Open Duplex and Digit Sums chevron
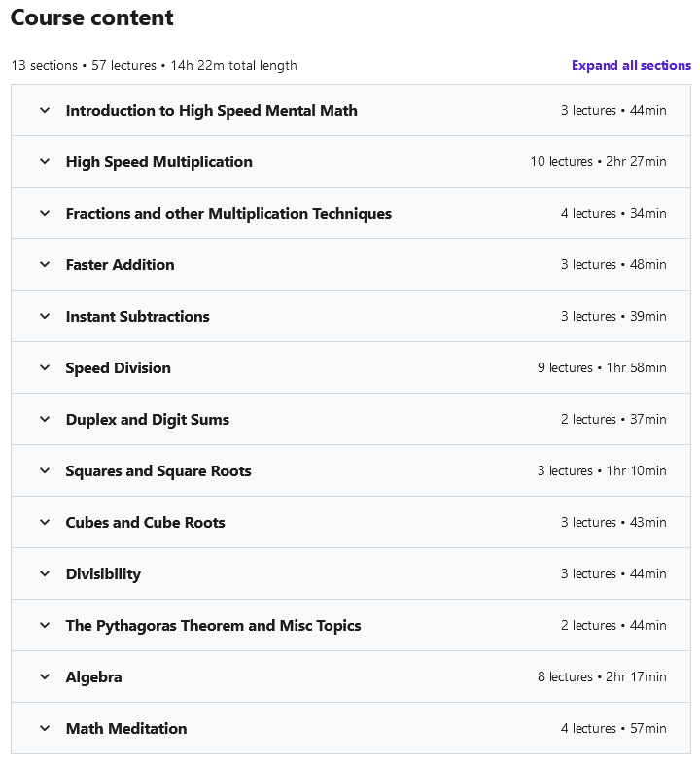Screen dimensions: 700x761 (45, 419)
